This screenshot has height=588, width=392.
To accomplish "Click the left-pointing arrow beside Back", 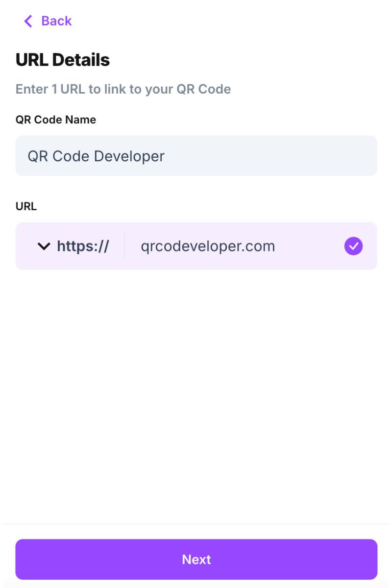I will [x=27, y=21].
